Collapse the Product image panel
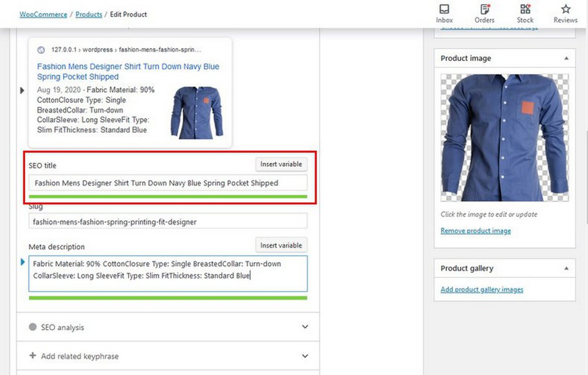Viewport: 588px width, 375px height. pyautogui.click(x=566, y=58)
